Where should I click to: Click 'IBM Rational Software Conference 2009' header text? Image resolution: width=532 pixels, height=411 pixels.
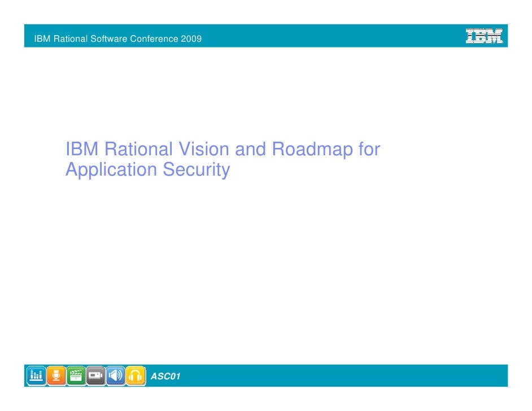point(117,38)
